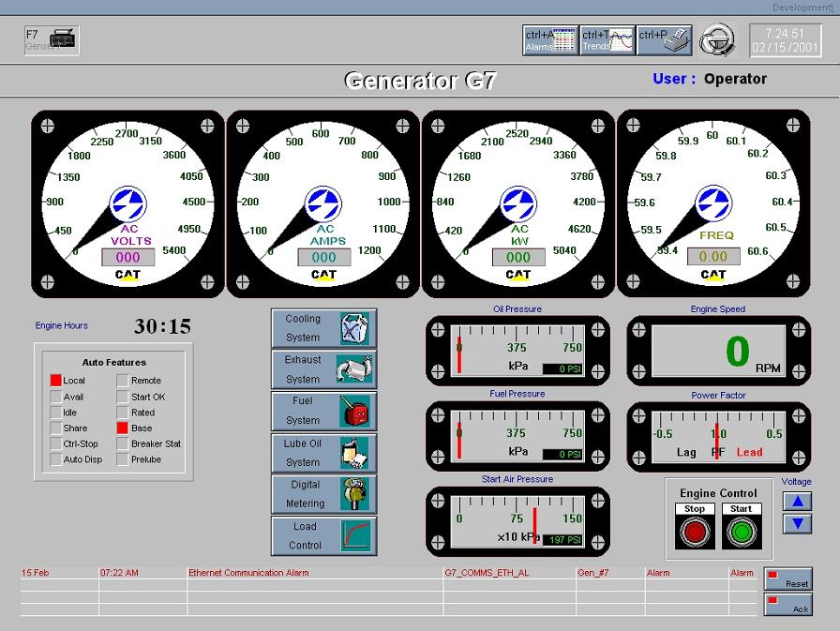This screenshot has height=631, width=840.
Task: Toggle the Base indicator under Auto Features
Action: [x=122, y=428]
